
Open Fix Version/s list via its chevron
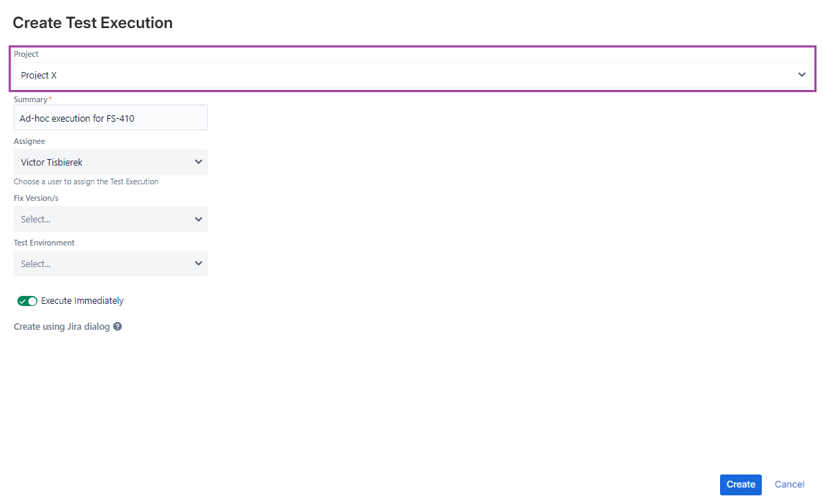click(199, 220)
